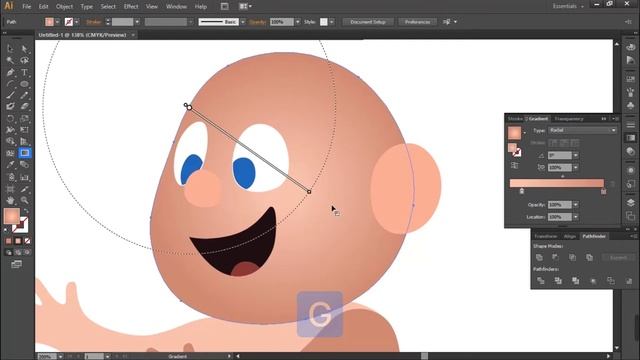Set paint mode to Gradient
Screen dimensions: 640x360
tap(18, 241)
